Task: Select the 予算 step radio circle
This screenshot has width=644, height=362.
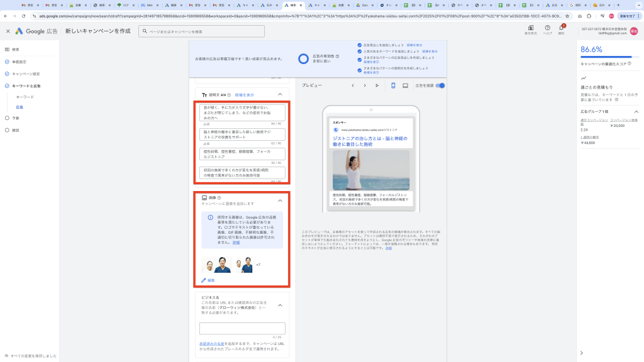Action: click(7, 118)
